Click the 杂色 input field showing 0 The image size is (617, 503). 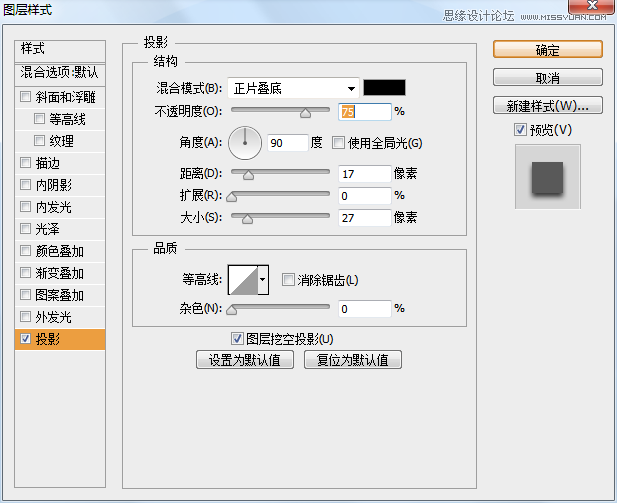(x=365, y=309)
